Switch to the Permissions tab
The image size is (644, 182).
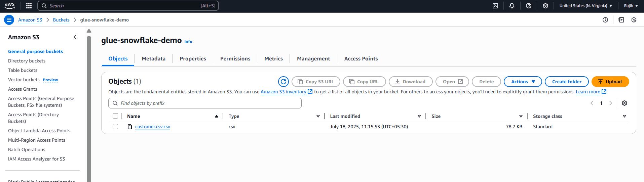(x=235, y=59)
